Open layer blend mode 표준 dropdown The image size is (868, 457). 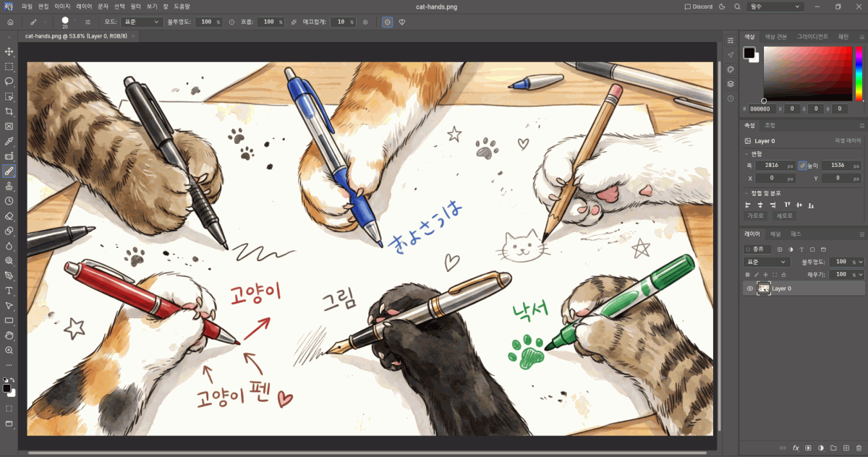pyautogui.click(x=767, y=262)
